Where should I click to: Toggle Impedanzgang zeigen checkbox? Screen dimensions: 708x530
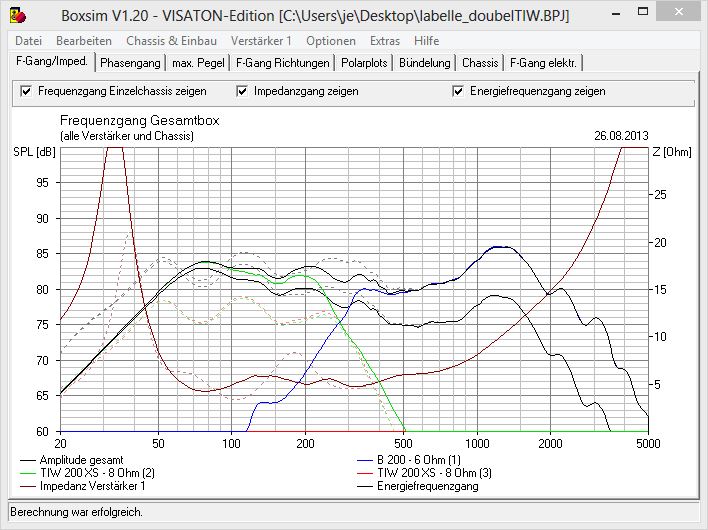(242, 91)
